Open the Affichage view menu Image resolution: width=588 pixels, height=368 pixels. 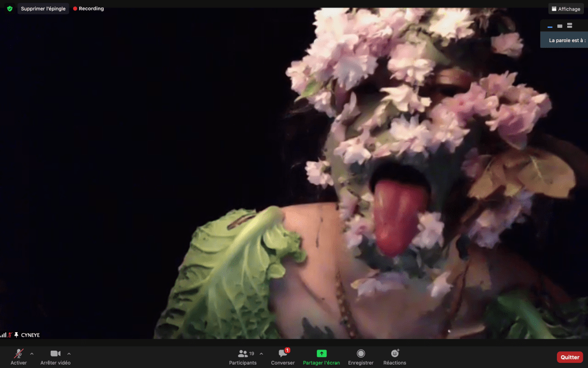point(565,9)
